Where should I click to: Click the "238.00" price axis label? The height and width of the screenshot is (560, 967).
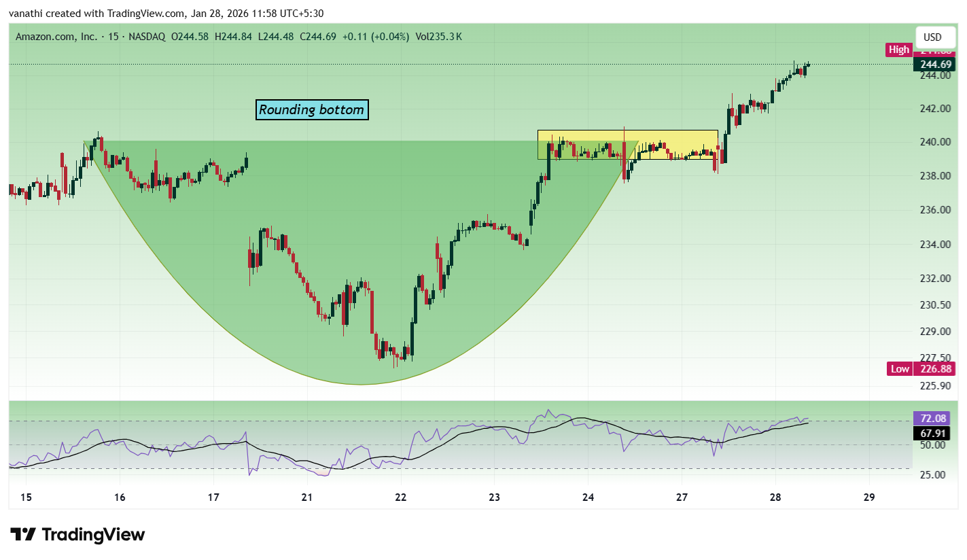click(936, 176)
